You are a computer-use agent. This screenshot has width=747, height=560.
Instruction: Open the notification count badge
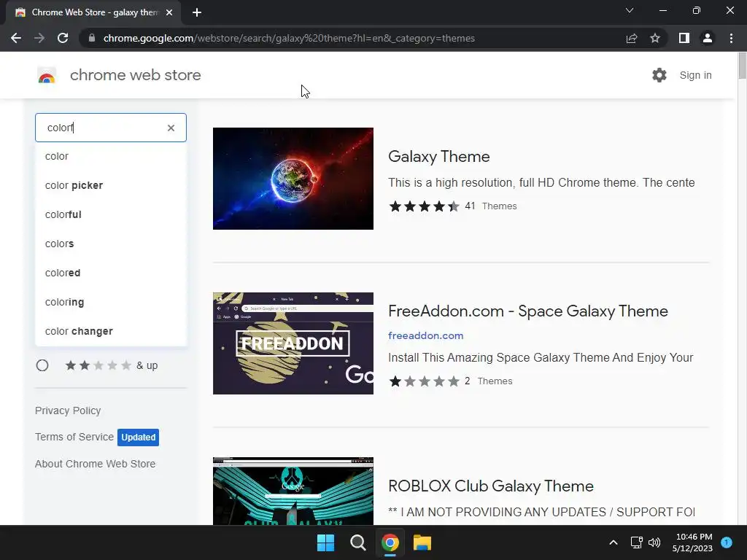[727, 542]
